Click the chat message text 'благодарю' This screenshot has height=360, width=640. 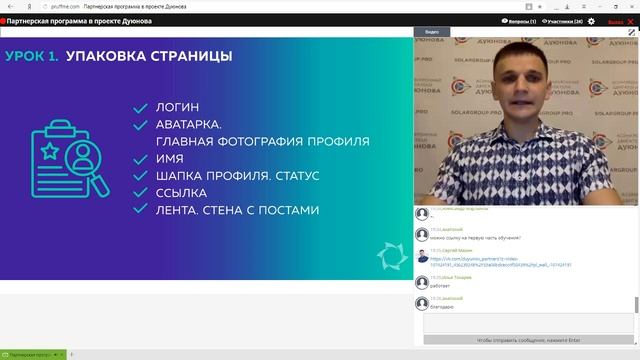pos(442,307)
